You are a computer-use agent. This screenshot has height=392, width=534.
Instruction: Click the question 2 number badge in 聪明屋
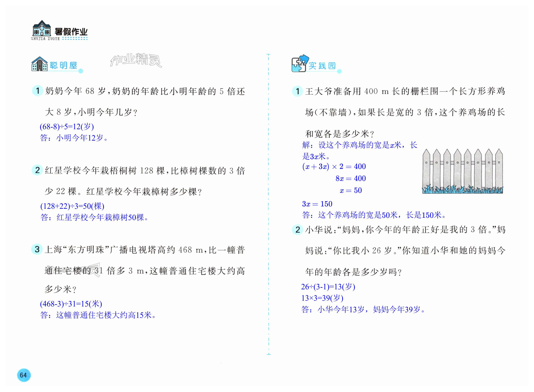pos(37,170)
